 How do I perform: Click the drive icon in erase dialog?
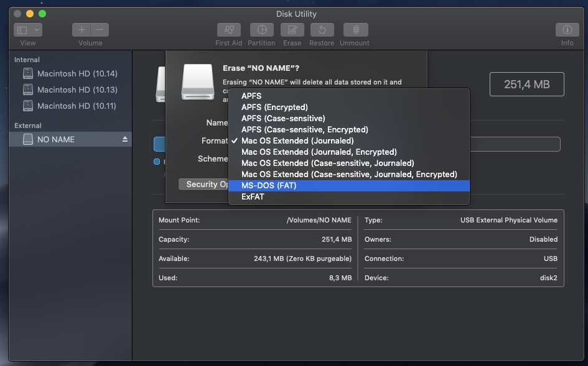point(198,81)
